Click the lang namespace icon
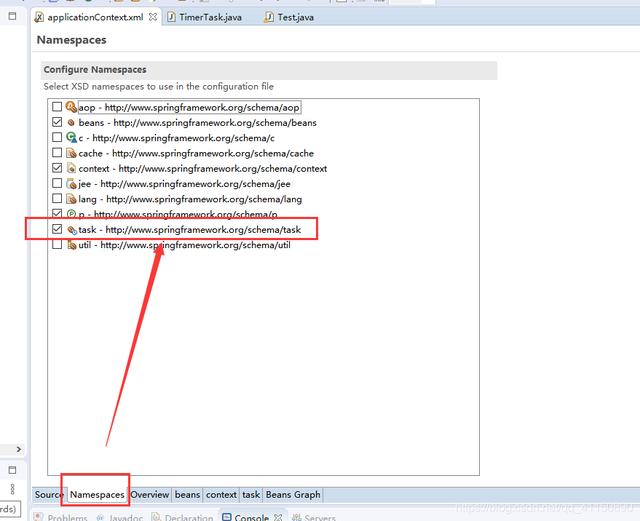Image resolution: width=640 pixels, height=521 pixels. pos(71,199)
